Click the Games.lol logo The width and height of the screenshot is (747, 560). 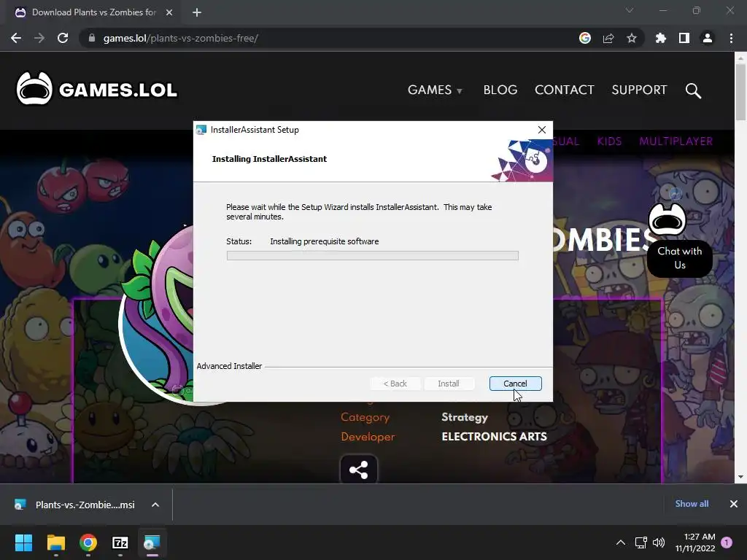click(97, 88)
